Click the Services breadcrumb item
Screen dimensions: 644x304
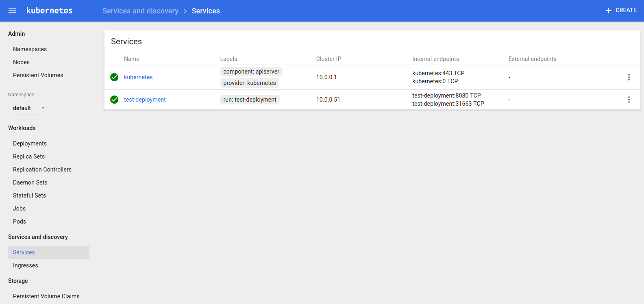pyautogui.click(x=206, y=11)
